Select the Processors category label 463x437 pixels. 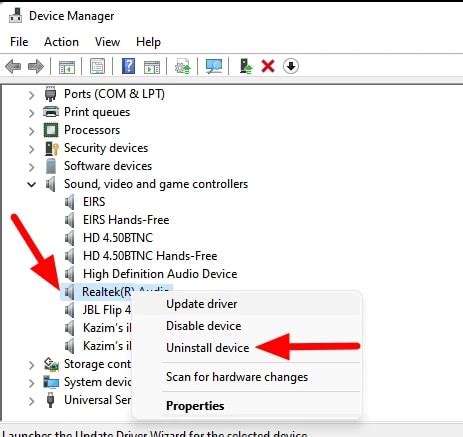92,130
